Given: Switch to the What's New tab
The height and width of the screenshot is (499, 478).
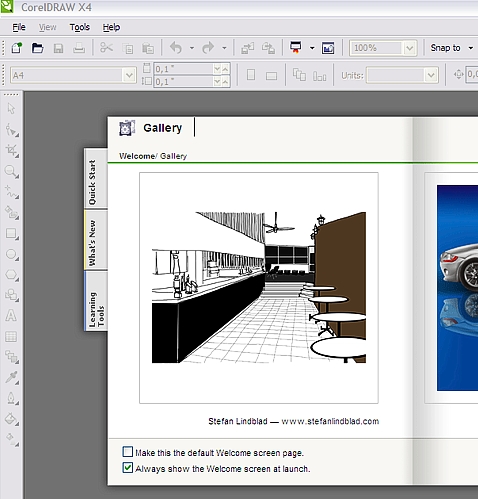Looking at the screenshot, I should click(x=96, y=240).
